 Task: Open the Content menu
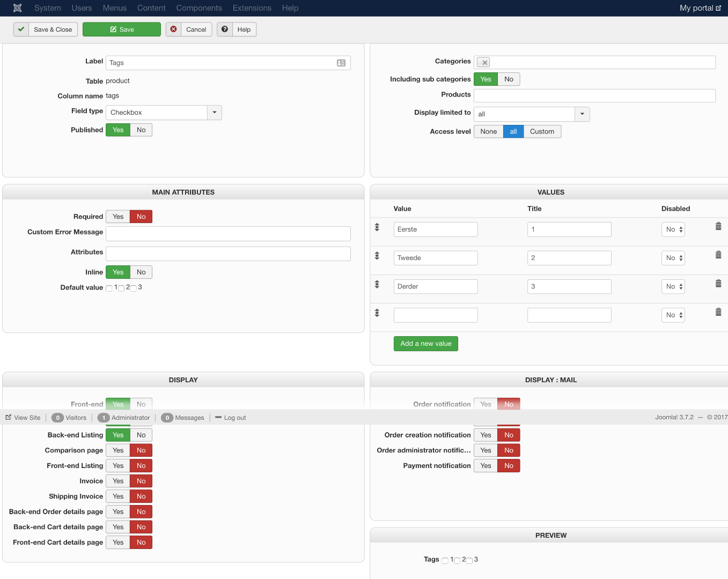point(151,8)
